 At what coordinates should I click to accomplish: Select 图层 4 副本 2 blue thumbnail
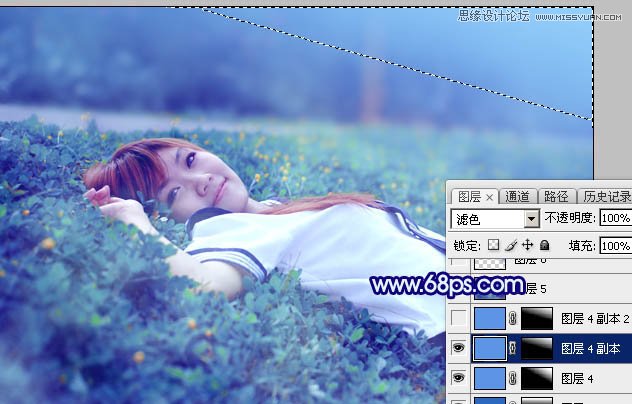coord(490,319)
